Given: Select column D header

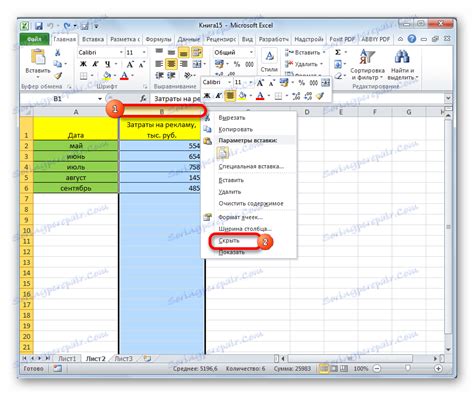Looking at the screenshot, I should pos(307,112).
